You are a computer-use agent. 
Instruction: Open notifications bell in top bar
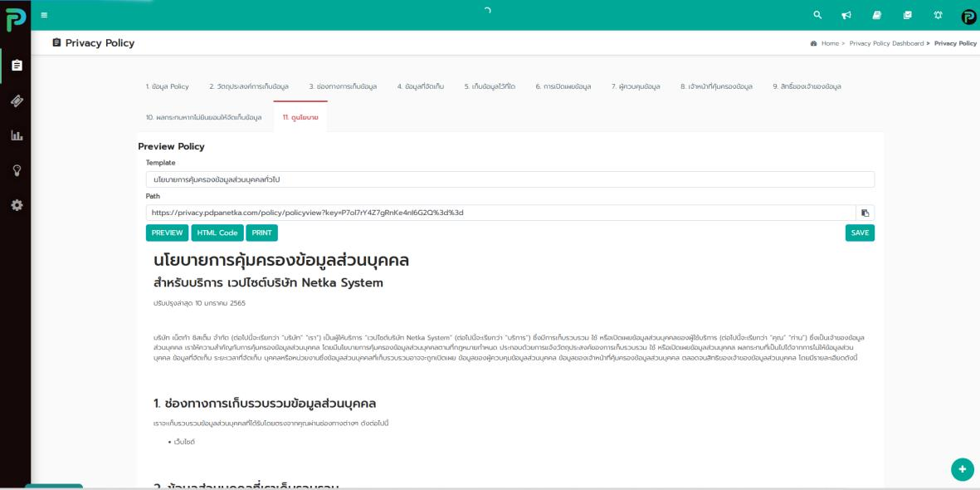pyautogui.click(x=938, y=13)
